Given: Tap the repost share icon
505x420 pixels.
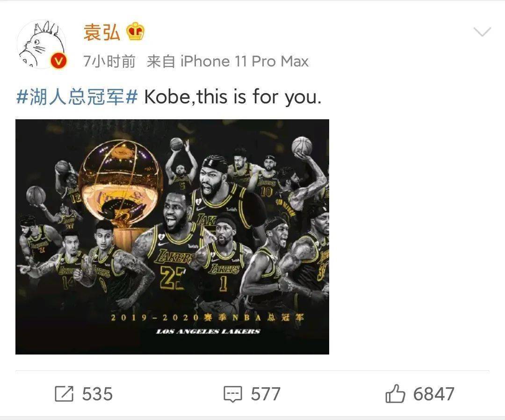Looking at the screenshot, I should point(64,394).
